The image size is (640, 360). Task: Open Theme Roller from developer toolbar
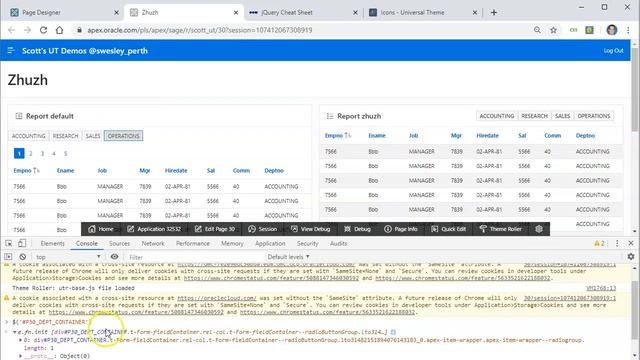tap(501, 229)
